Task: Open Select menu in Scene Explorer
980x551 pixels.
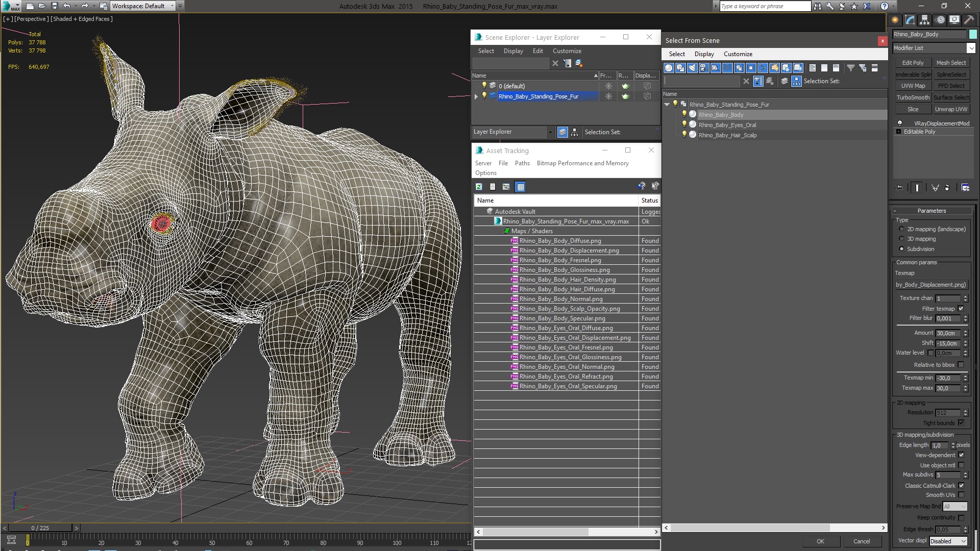Action: click(486, 51)
